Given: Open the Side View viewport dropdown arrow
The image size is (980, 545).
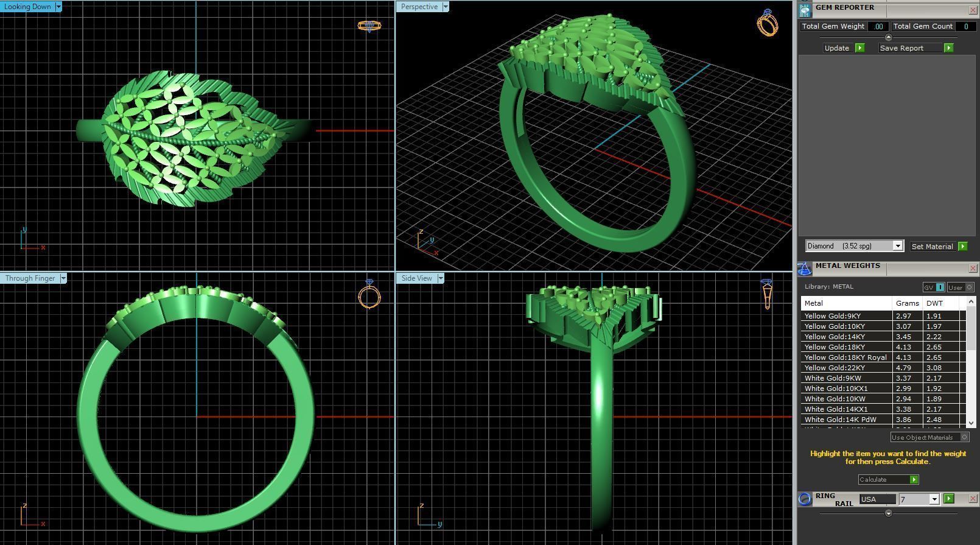Looking at the screenshot, I should (440, 278).
